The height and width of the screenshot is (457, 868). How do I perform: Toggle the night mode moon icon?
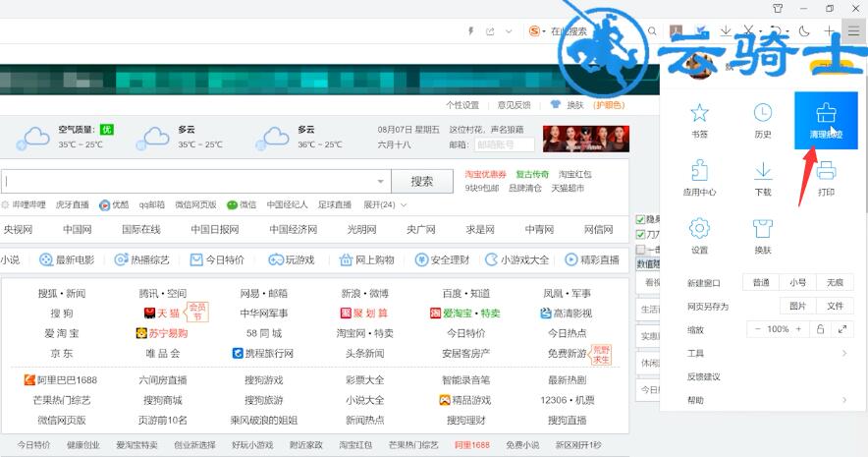[804, 31]
